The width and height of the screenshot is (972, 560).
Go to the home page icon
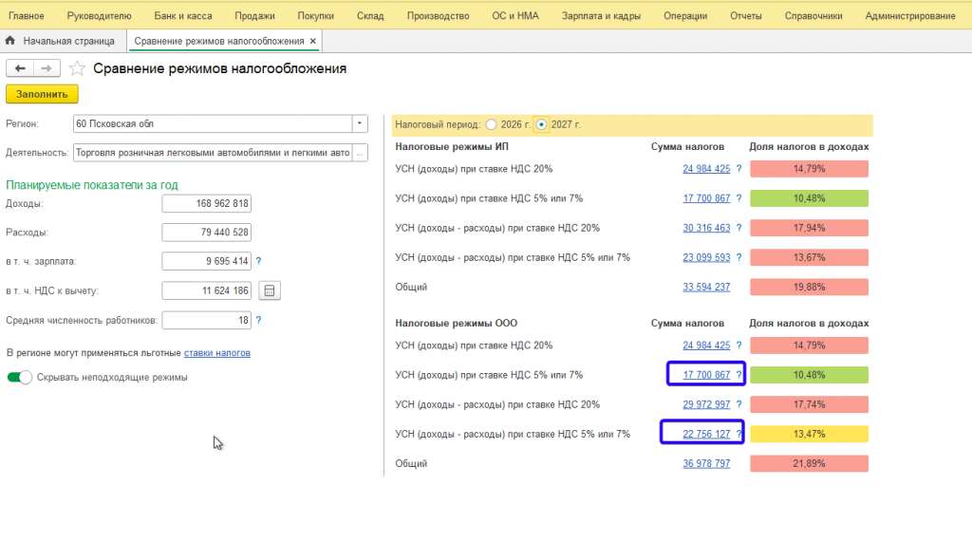pos(9,41)
